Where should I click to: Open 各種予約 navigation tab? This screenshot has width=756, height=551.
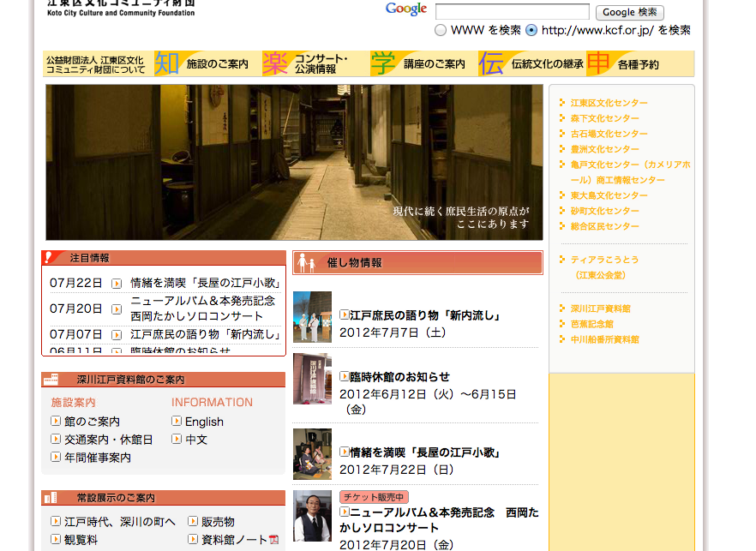pyautogui.click(x=640, y=63)
